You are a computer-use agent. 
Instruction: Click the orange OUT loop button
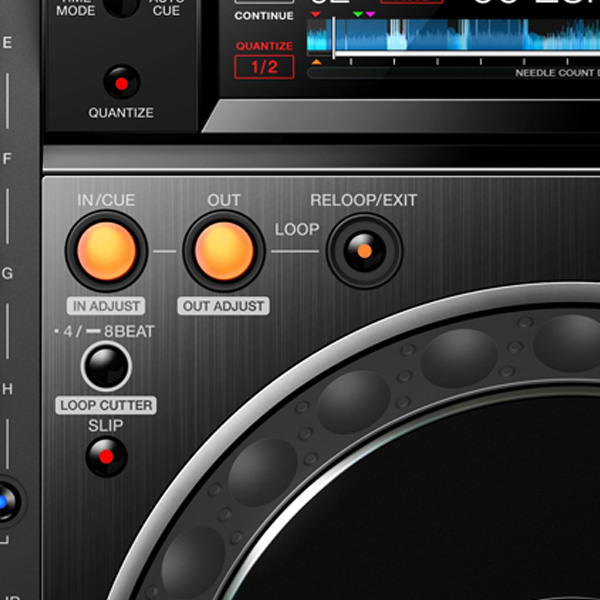(224, 251)
